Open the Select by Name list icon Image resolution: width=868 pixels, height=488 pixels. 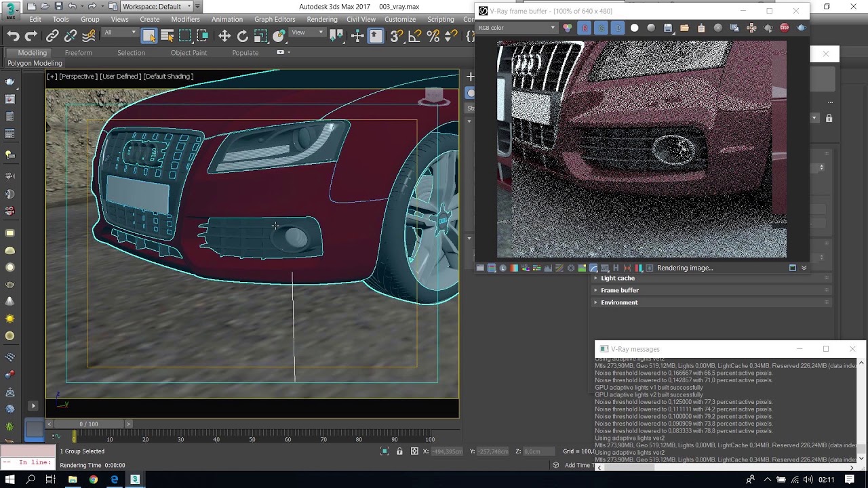167,36
